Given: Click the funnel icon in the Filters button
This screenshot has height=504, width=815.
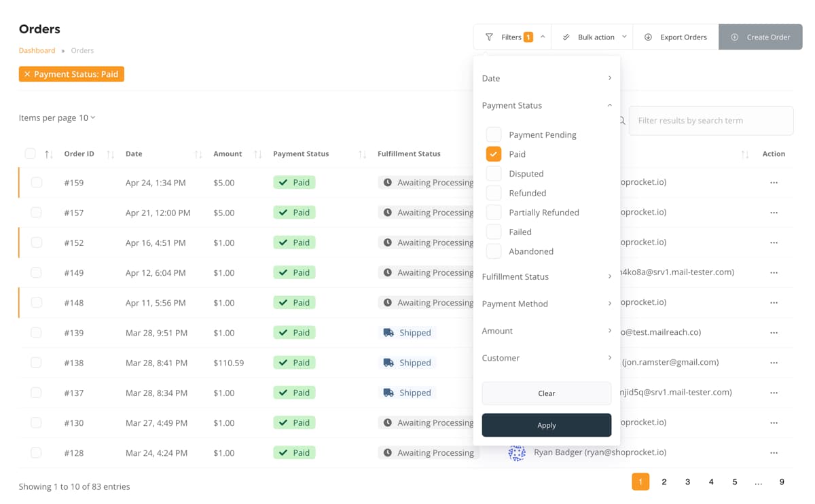Looking at the screenshot, I should click(x=489, y=37).
